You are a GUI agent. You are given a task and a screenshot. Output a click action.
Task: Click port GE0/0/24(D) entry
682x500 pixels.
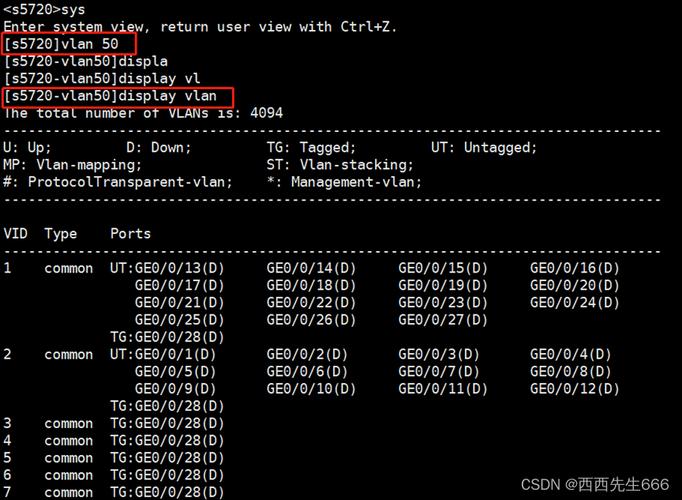(x=574, y=302)
